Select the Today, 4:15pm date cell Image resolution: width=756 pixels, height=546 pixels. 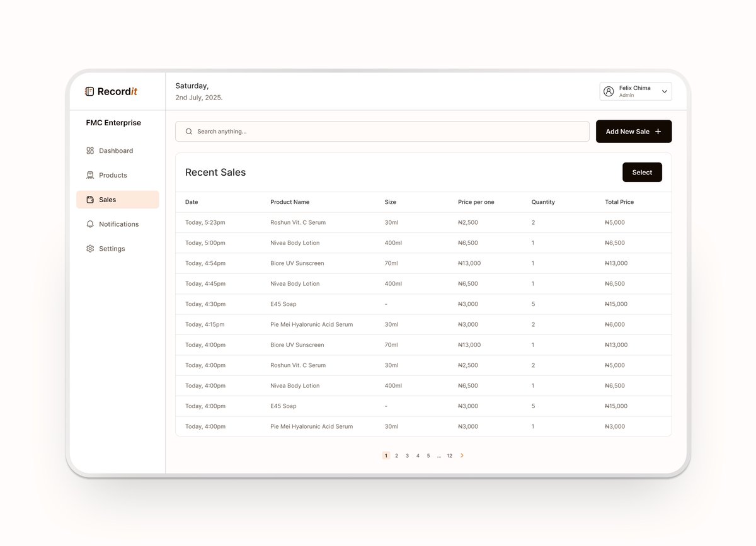click(205, 324)
